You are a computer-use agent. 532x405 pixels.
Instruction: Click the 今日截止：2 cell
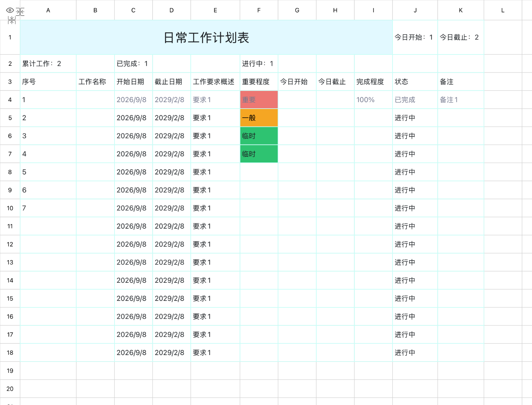tap(461, 37)
